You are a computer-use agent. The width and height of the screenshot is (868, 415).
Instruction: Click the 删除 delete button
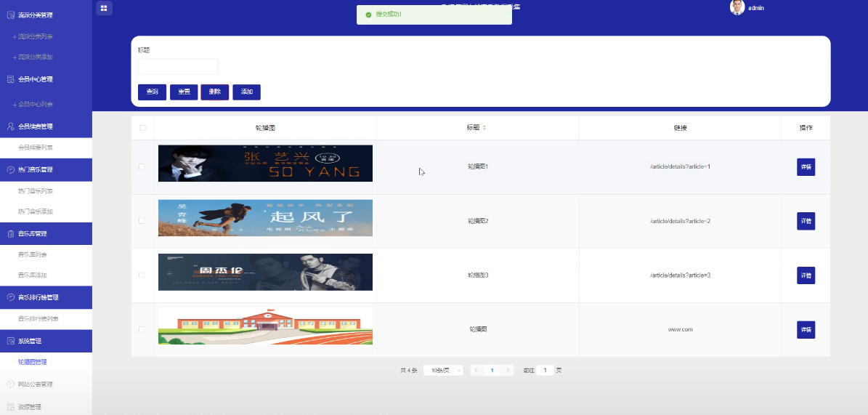point(215,92)
